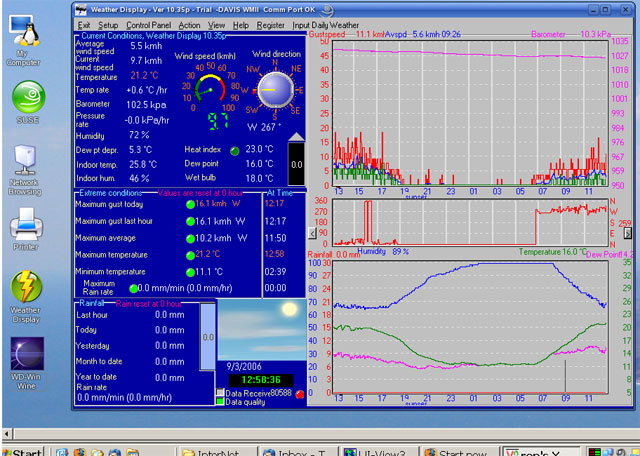Open the InterNet taskbar button
This screenshot has width=640, height=456.
[218, 452]
